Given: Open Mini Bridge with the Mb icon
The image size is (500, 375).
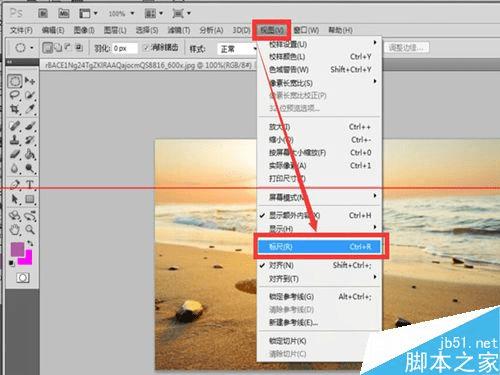Looking at the screenshot, I should point(64,13).
